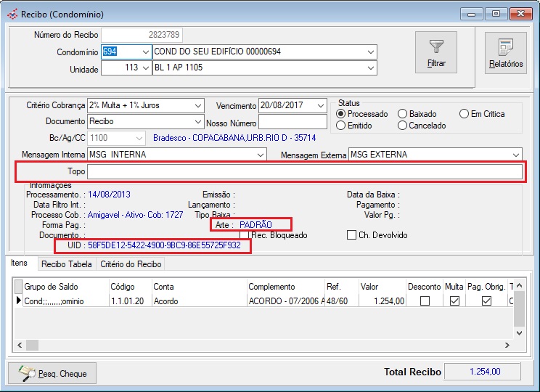Select the Baixado status radio button
The width and height of the screenshot is (540, 392).
(x=403, y=114)
